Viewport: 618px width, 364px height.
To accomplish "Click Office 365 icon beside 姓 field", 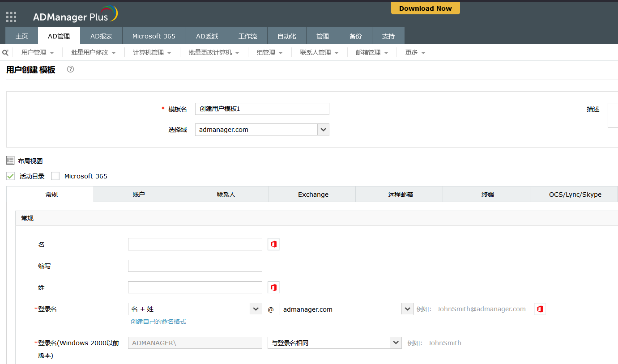I will click(x=273, y=287).
